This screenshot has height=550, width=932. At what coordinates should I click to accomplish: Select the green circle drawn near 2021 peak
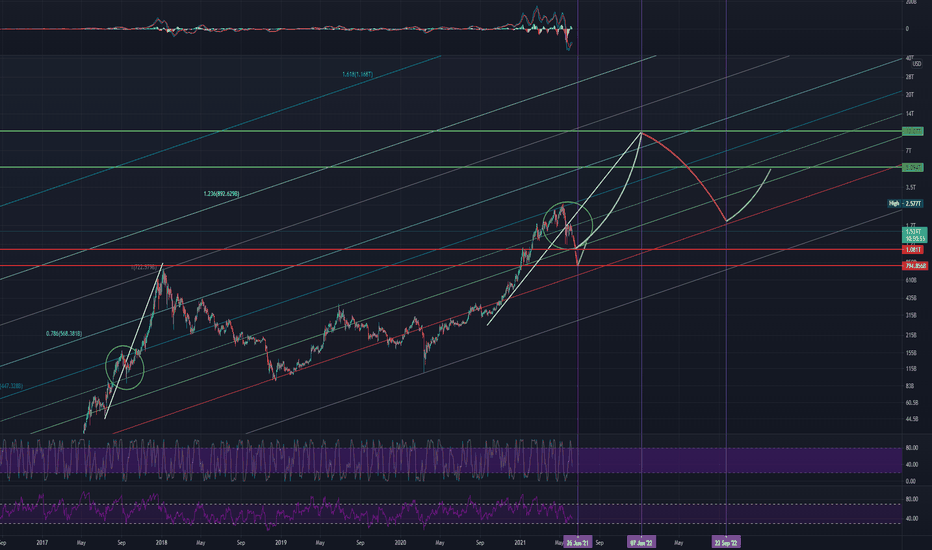tap(568, 225)
